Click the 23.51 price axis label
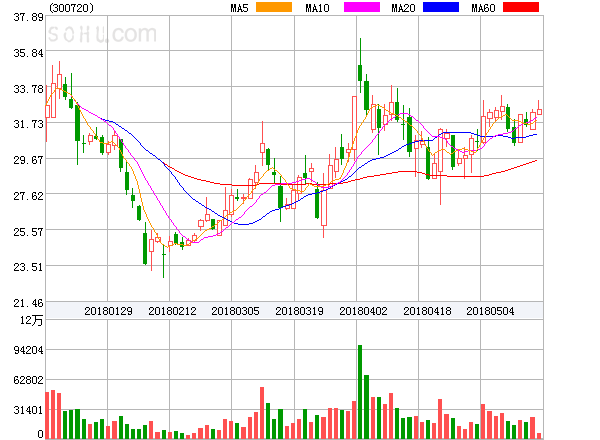 click(28, 267)
